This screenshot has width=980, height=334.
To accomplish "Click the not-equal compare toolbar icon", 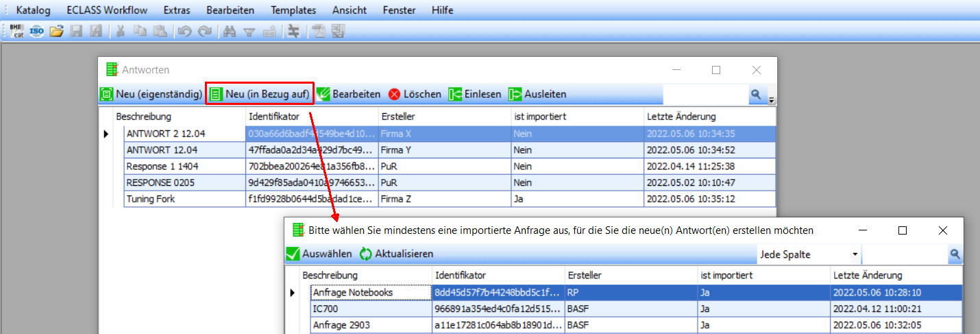I will 294,31.
